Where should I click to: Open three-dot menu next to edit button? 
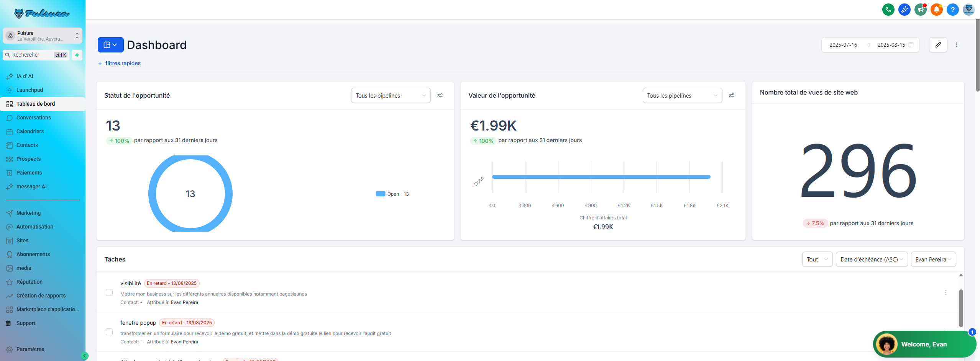[x=956, y=45]
